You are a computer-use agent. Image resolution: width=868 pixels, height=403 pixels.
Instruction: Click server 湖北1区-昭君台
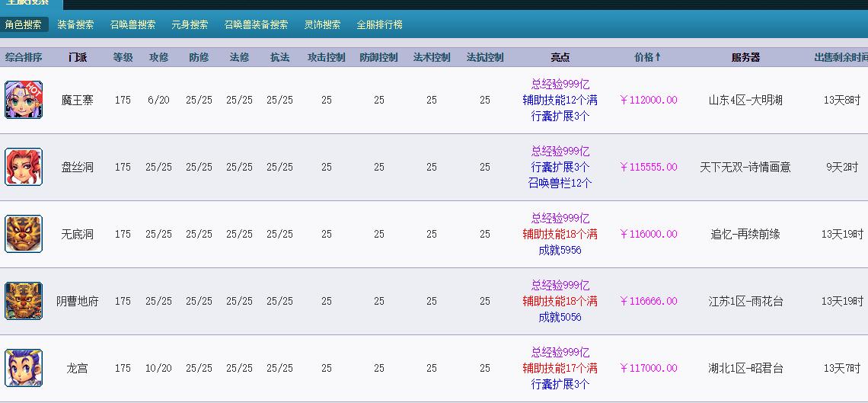tap(745, 369)
